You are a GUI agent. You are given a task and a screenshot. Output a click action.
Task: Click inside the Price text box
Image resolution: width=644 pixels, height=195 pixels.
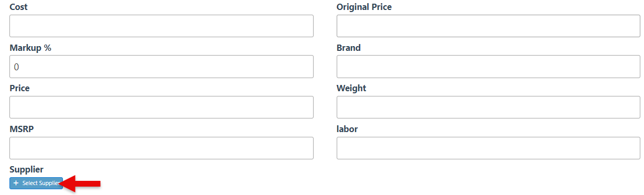pos(162,107)
